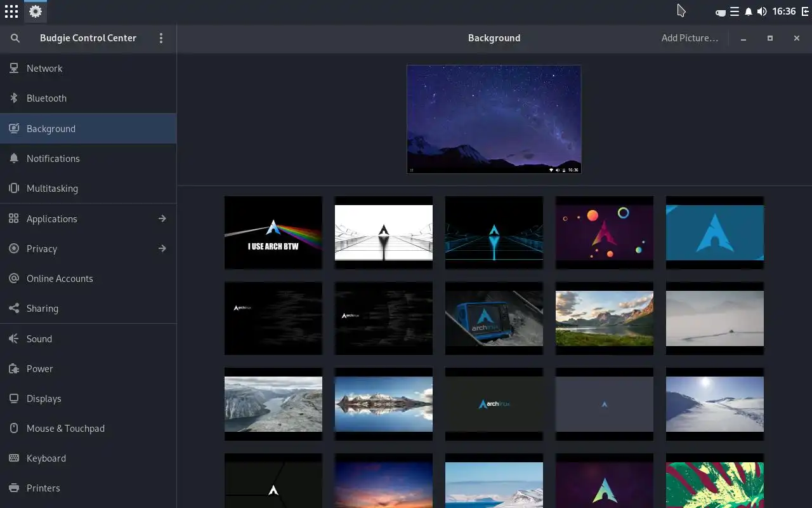Click the current starry night background preview
812x508 pixels.
click(494, 119)
